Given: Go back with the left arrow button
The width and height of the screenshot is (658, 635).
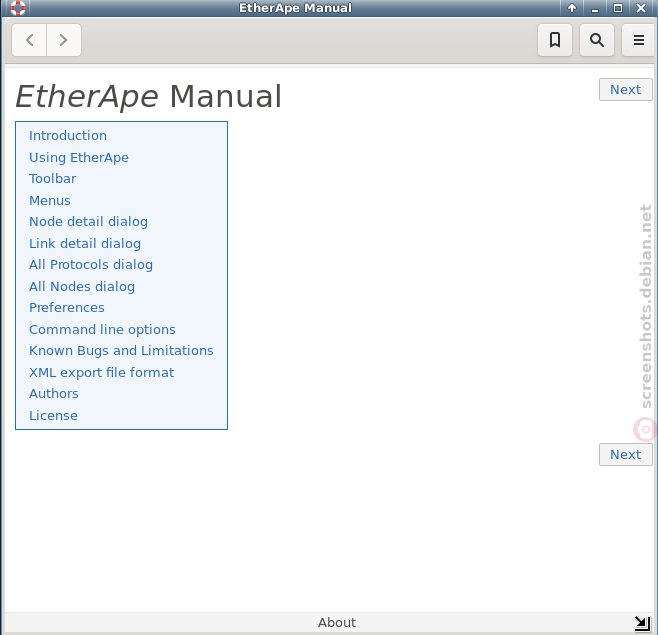Looking at the screenshot, I should [29, 40].
